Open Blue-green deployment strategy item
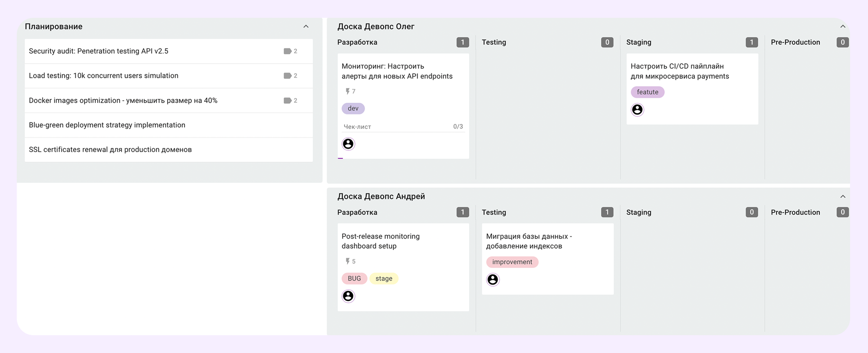 [107, 125]
